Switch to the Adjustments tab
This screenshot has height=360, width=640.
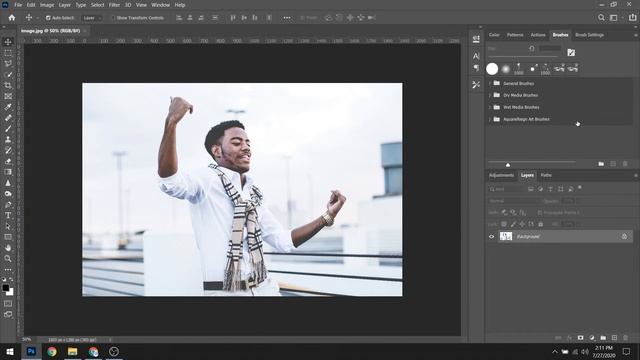tap(501, 176)
